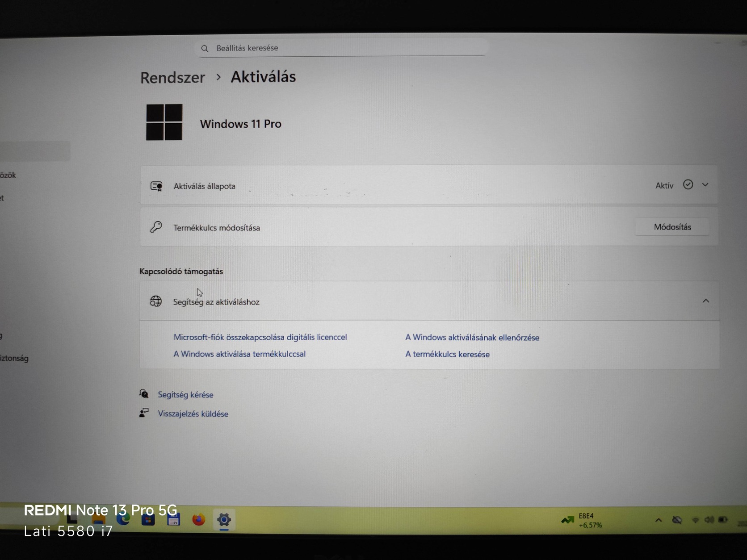The width and height of the screenshot is (747, 560).
Task: Collapse the 'Segítség az aktiváláshoz' section chevron
Action: pos(706,301)
